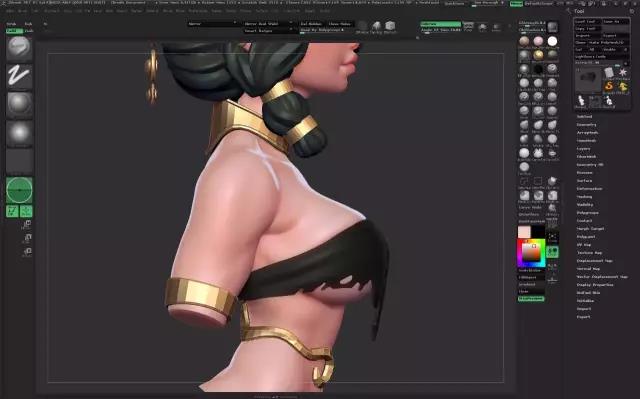Open the Smart ReSym dropdown

click(x=268, y=30)
